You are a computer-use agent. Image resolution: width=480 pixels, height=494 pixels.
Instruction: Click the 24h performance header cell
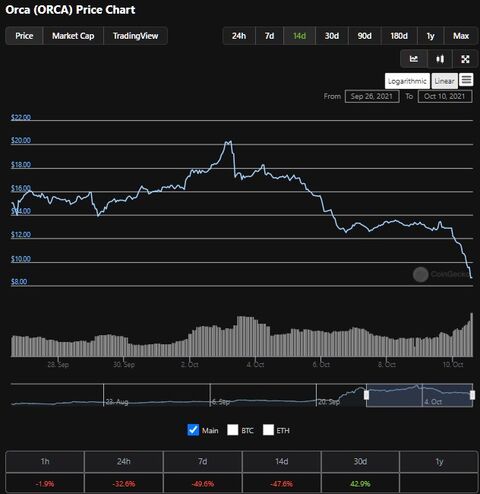point(124,461)
